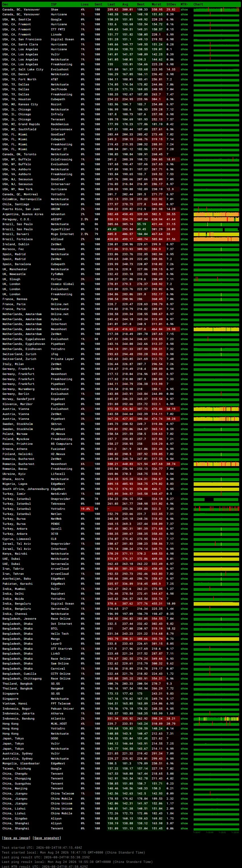Select the 'Pakistan, Karachi' cell

click(18, 584)
